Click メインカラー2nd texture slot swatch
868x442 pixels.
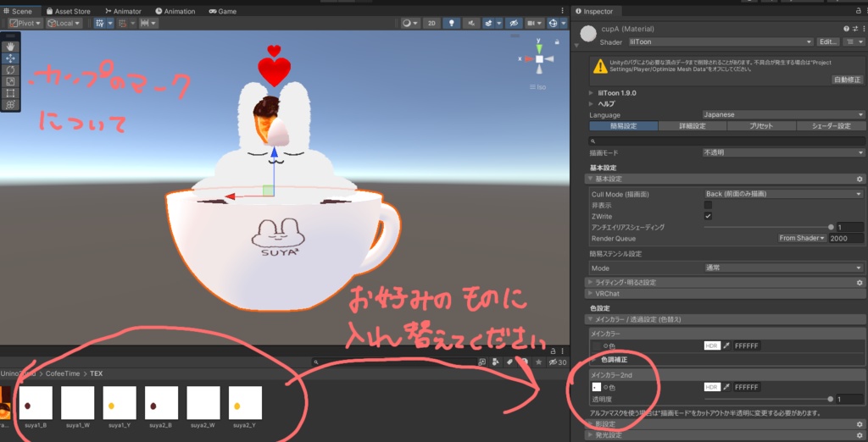pyautogui.click(x=597, y=387)
